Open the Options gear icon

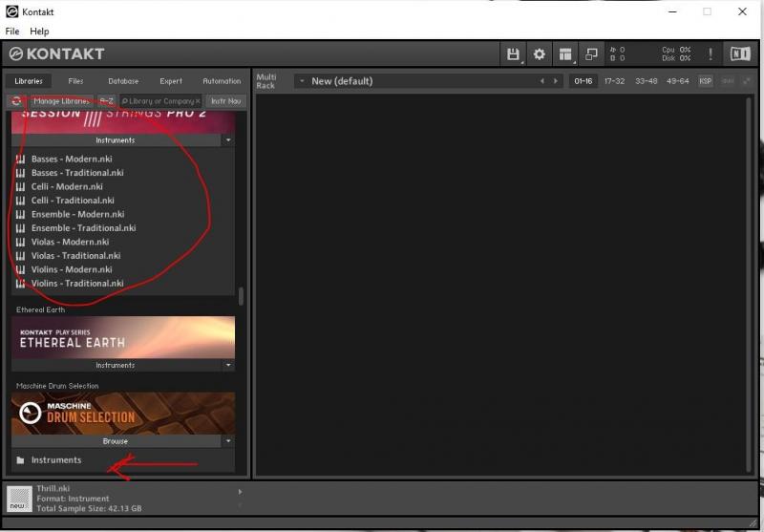click(x=539, y=54)
